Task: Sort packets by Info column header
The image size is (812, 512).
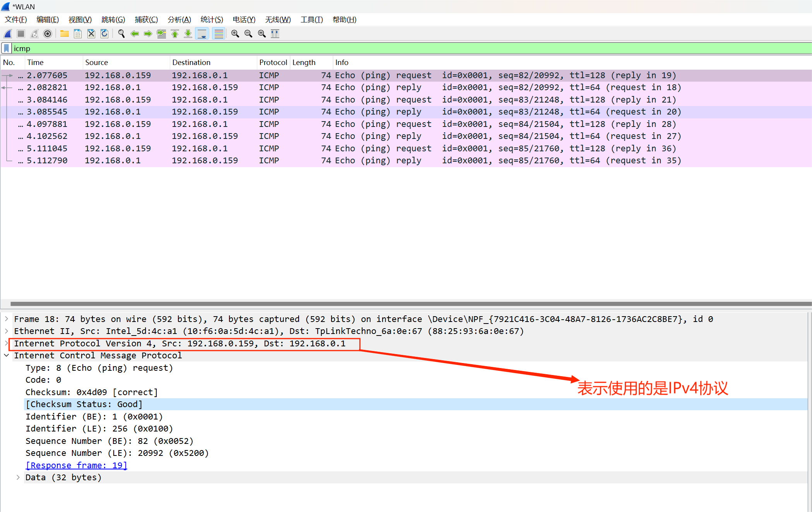Action: [x=572, y=63]
